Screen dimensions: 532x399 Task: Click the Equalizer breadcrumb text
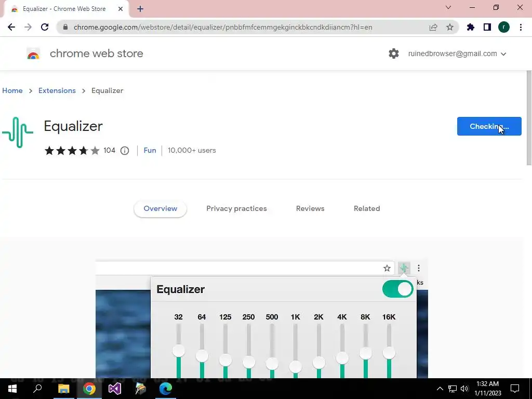107,90
